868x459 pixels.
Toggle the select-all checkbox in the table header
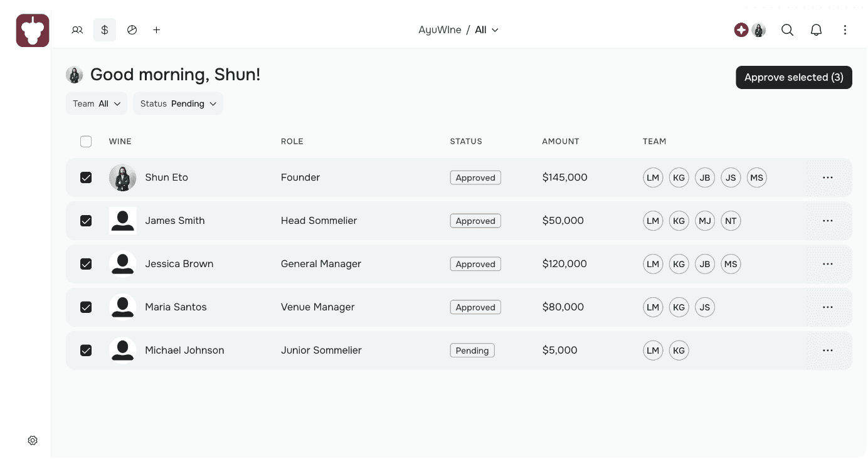pos(86,142)
